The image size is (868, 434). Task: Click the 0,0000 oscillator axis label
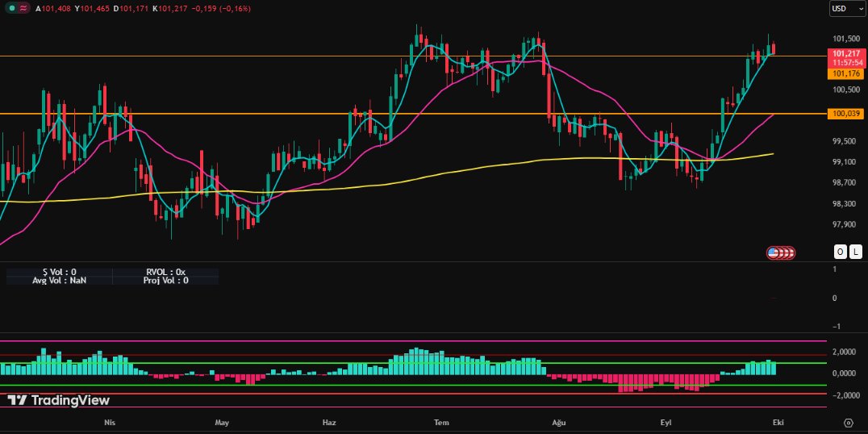tap(845, 373)
